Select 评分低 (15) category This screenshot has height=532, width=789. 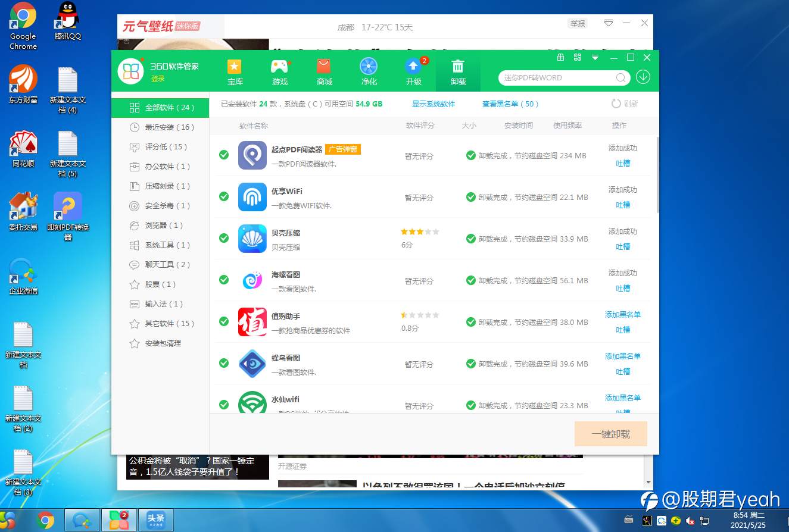(x=160, y=147)
